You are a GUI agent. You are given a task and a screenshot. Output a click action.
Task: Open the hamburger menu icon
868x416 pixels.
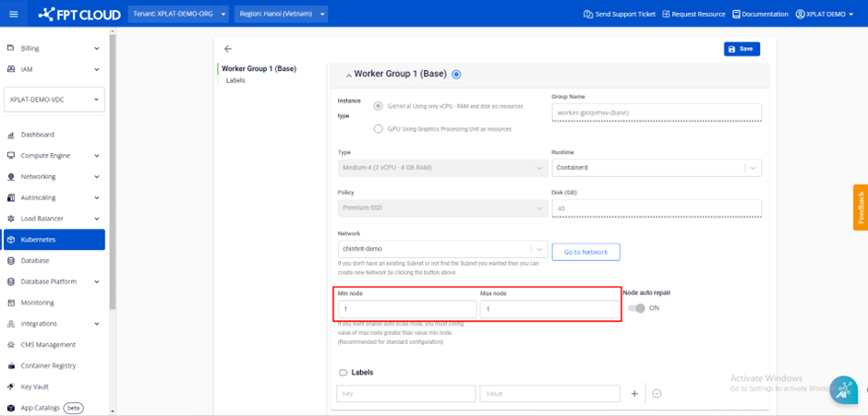pos(13,14)
